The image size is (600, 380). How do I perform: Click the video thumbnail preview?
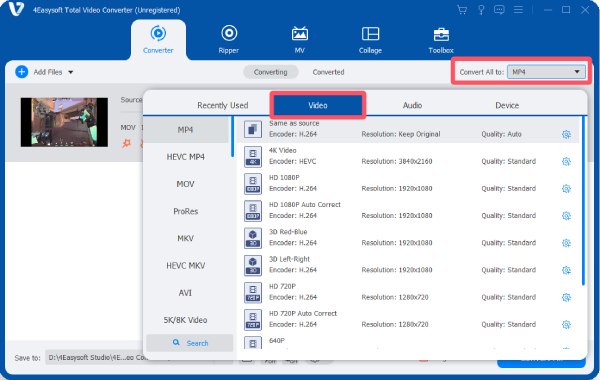coord(64,122)
